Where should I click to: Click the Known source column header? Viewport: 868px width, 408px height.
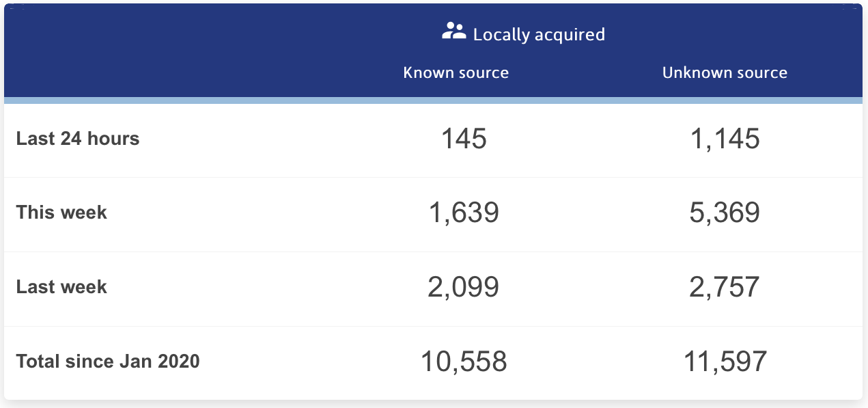[456, 72]
